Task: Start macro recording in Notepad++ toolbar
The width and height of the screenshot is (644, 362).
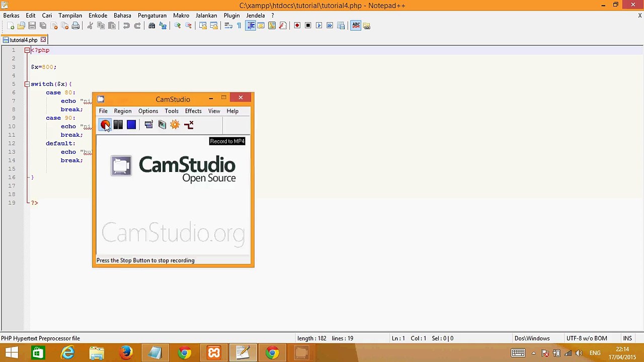Action: pos(297,26)
